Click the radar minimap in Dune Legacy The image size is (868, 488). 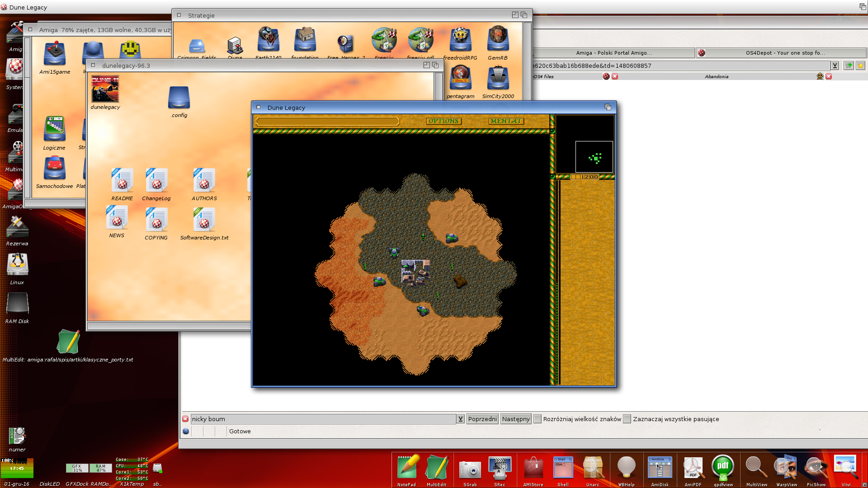coord(585,144)
